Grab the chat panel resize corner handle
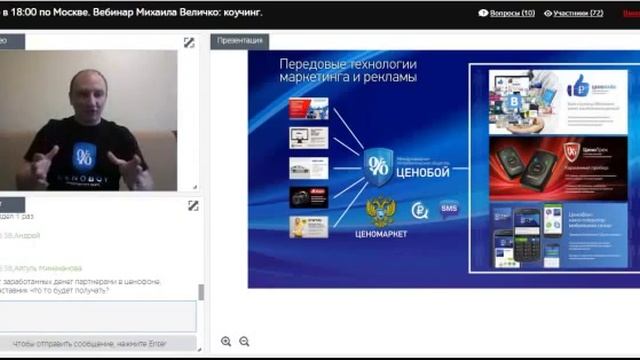The width and height of the screenshot is (640, 360). (x=200, y=349)
